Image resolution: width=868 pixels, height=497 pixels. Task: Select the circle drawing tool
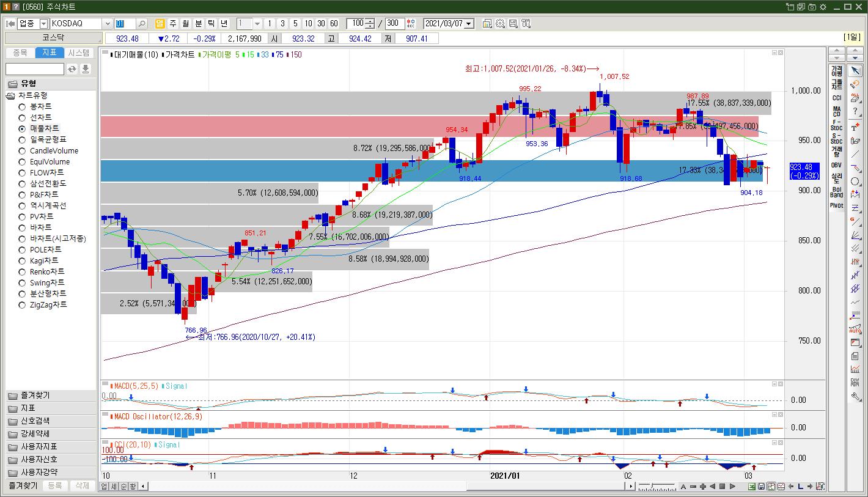pos(855,182)
